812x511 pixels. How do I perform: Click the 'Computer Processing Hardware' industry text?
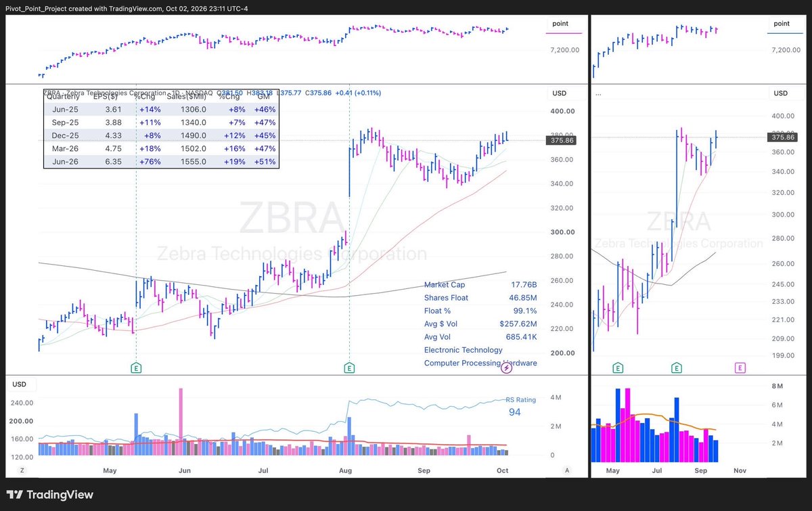(x=480, y=363)
